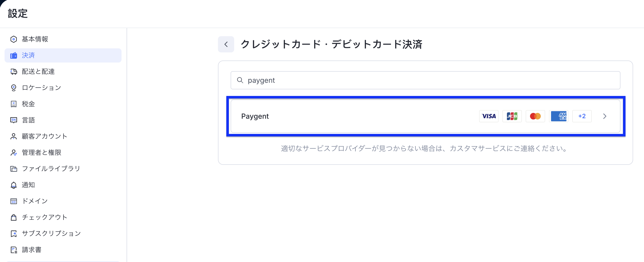
Task: Expand Paygent with the right chevron
Action: click(605, 116)
